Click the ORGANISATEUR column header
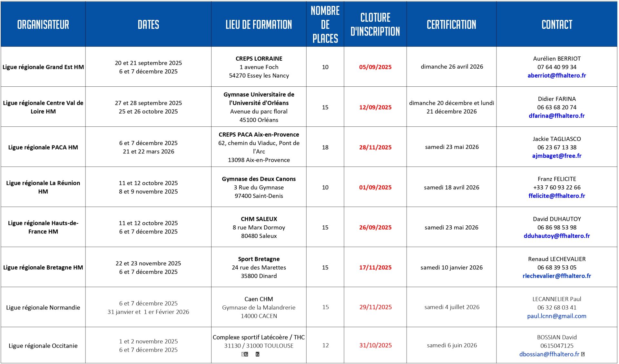This screenshot has width=619, height=364. pos(43,25)
